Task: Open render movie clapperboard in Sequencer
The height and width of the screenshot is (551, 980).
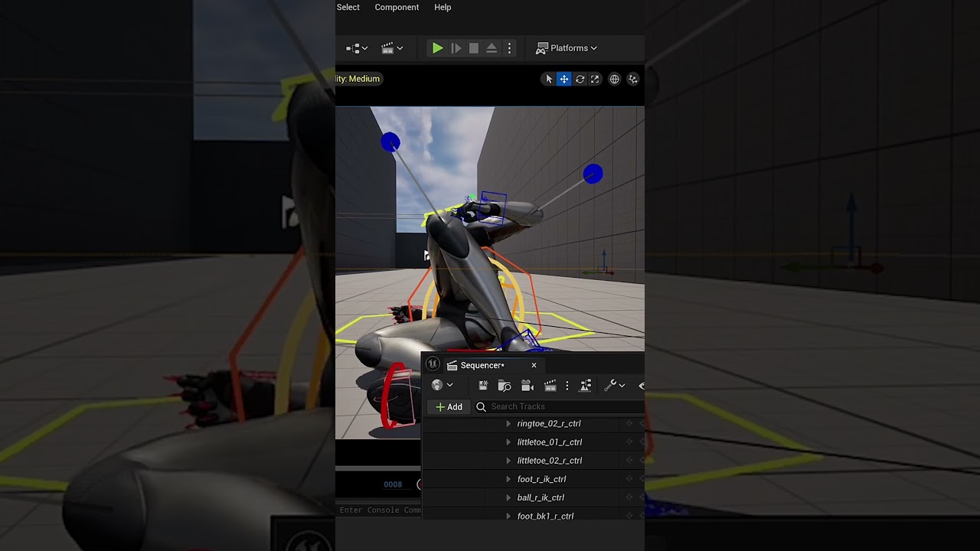Action: click(550, 386)
